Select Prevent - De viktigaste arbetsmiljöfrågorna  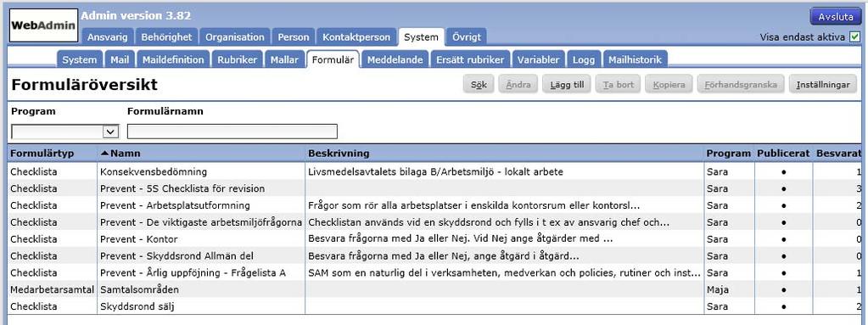tap(435, 222)
